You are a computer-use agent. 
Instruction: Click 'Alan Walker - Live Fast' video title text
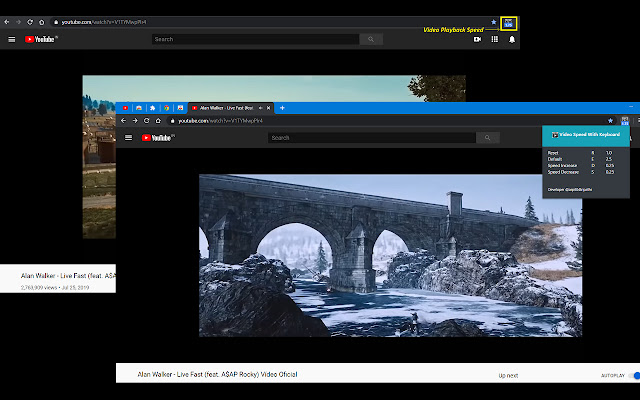point(217,374)
